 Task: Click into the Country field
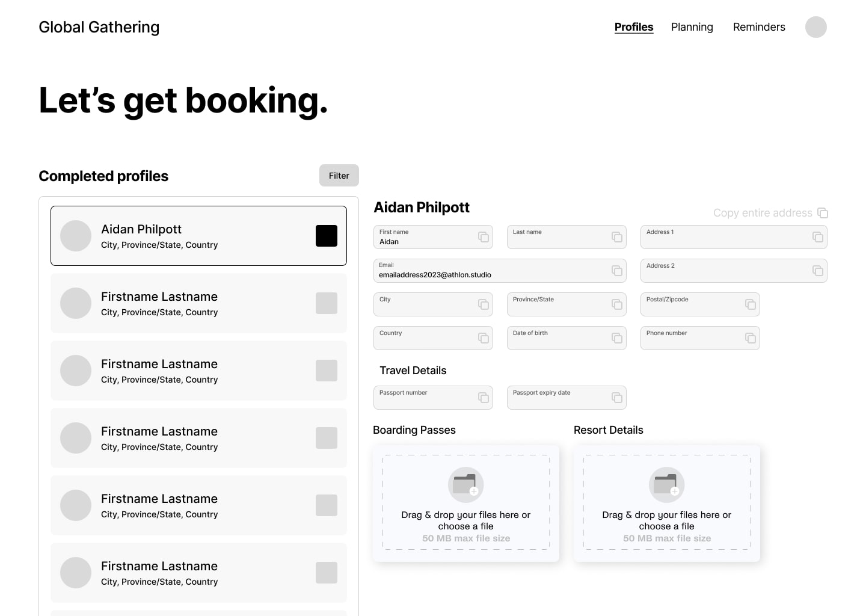[x=433, y=338]
